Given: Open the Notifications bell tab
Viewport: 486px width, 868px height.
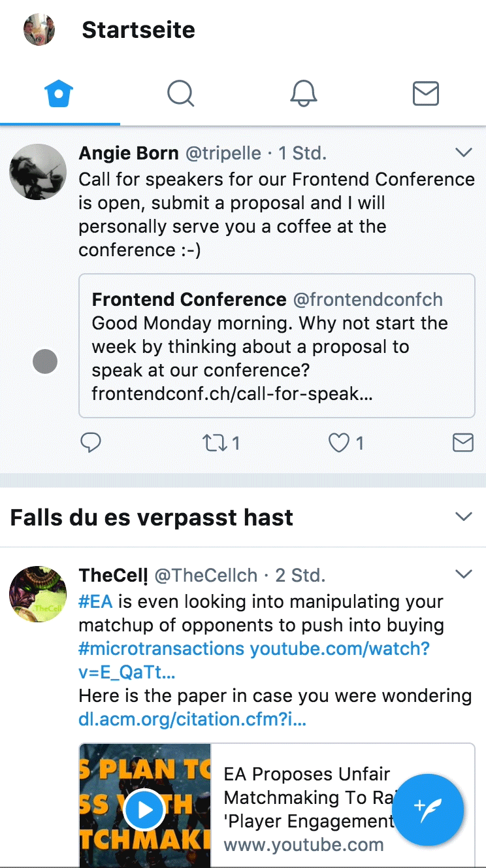Looking at the screenshot, I should point(304,93).
